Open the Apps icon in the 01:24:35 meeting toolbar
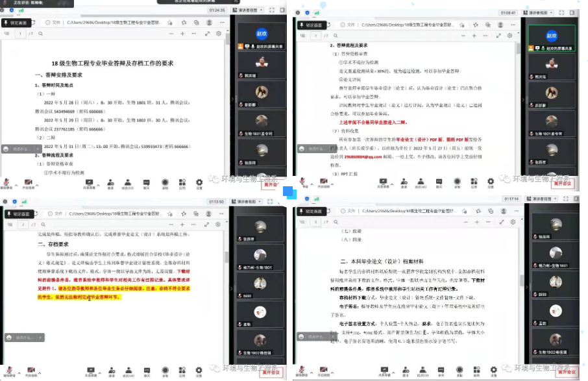This screenshot has width=588, height=381. (182, 181)
